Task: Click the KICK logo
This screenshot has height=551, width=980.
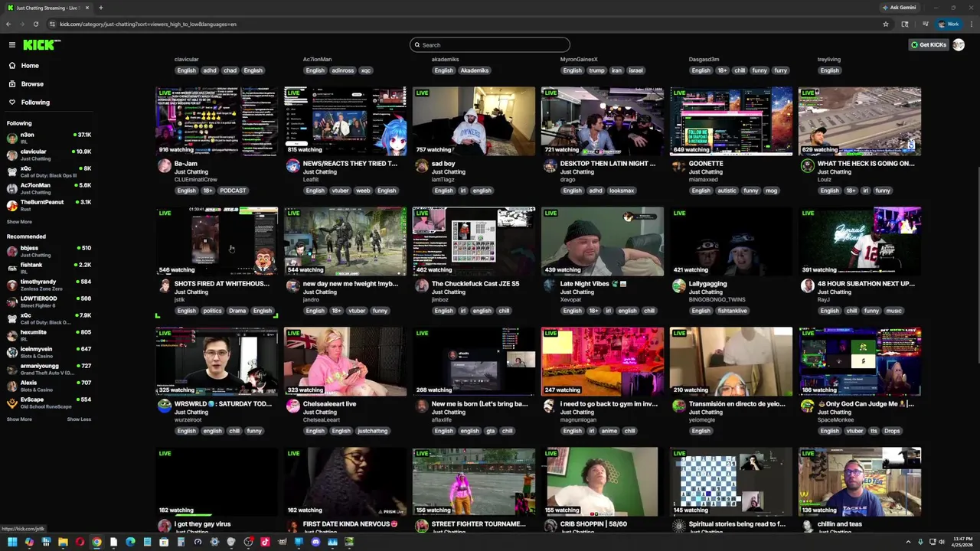Action: tap(41, 45)
